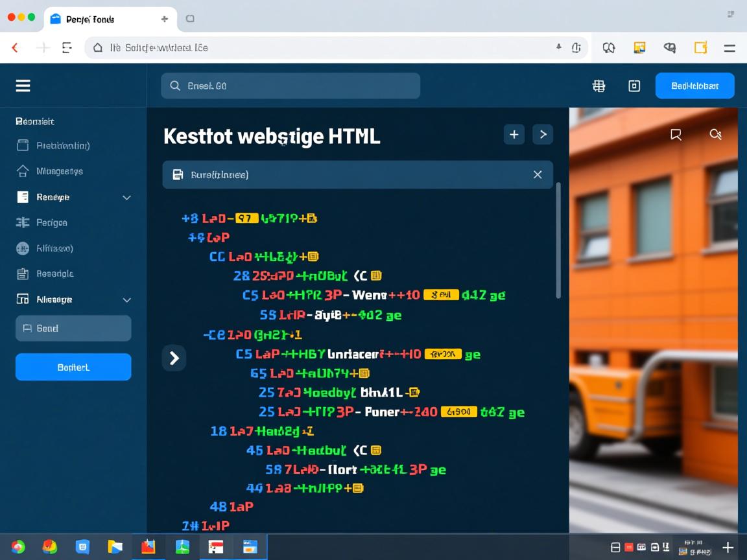Expand the side panel with the left chevron
Image resolution: width=747 pixels, height=560 pixels.
(174, 358)
